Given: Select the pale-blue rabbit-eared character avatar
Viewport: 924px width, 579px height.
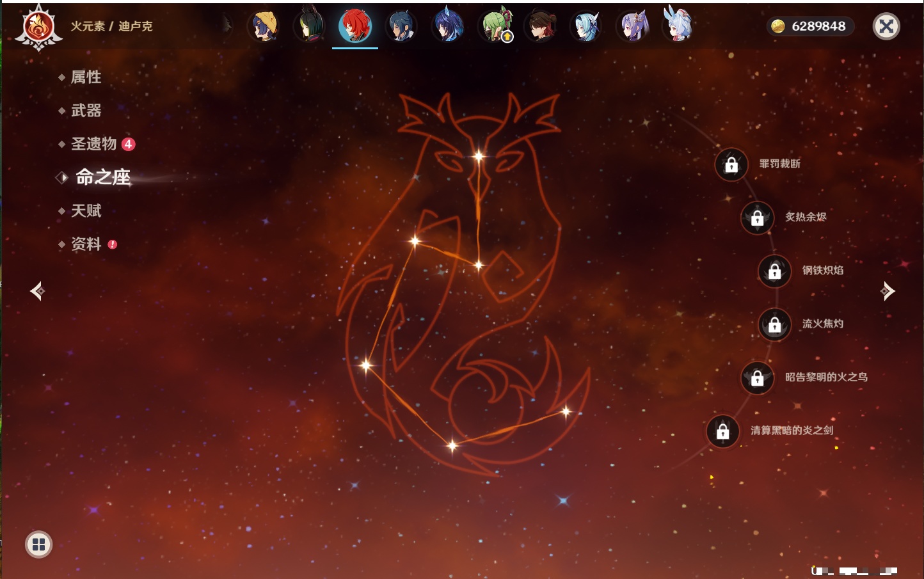Looking at the screenshot, I should coord(678,24).
